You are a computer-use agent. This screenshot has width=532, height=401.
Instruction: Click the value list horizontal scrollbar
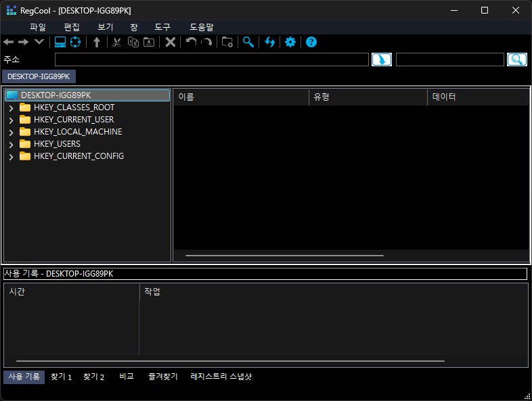[285, 256]
